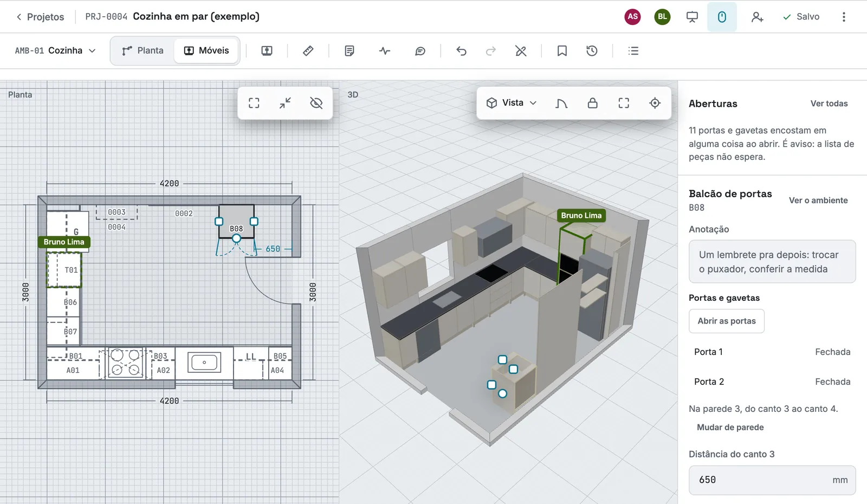Image resolution: width=867 pixels, height=504 pixels.
Task: Click the Ver o ambiente link
Action: [818, 201]
